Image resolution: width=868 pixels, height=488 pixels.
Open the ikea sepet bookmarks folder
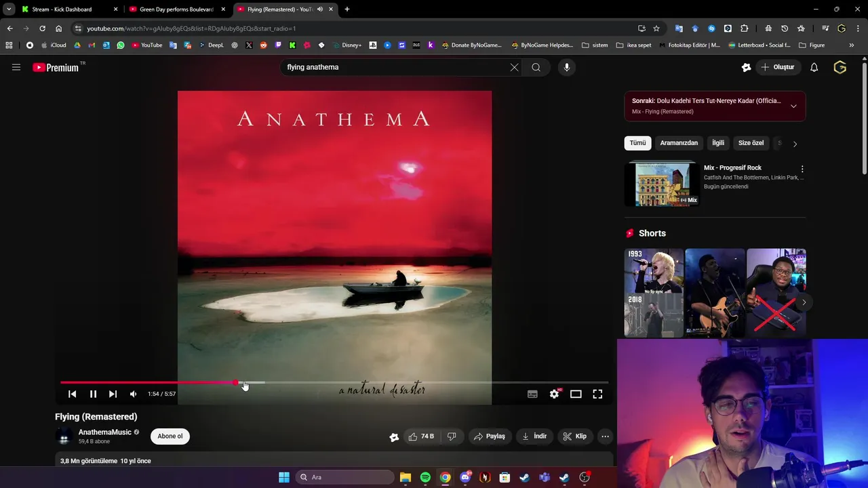pos(633,45)
